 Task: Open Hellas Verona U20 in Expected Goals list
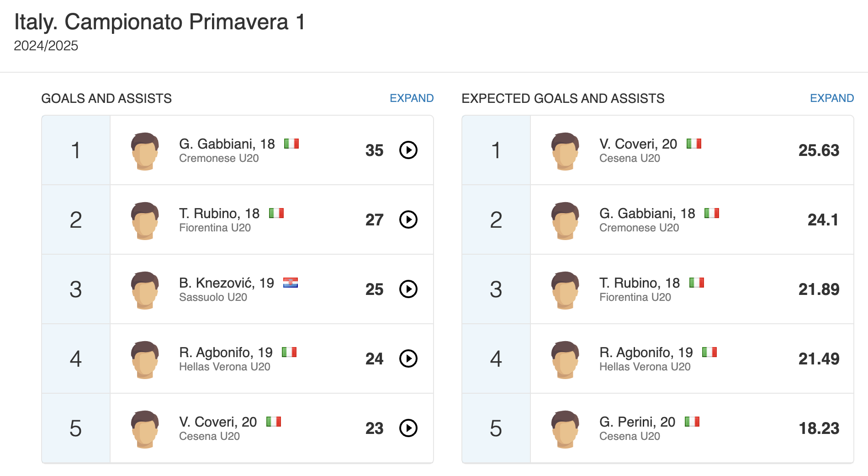(x=645, y=367)
